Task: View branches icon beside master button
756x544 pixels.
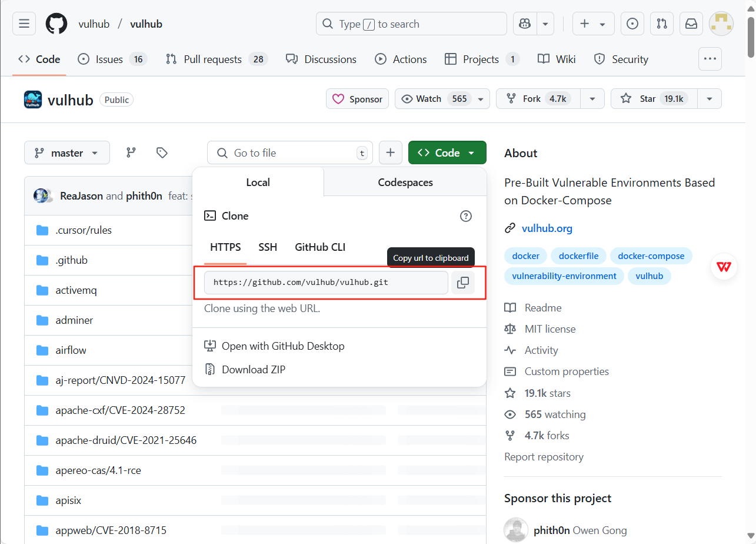Action: click(131, 152)
